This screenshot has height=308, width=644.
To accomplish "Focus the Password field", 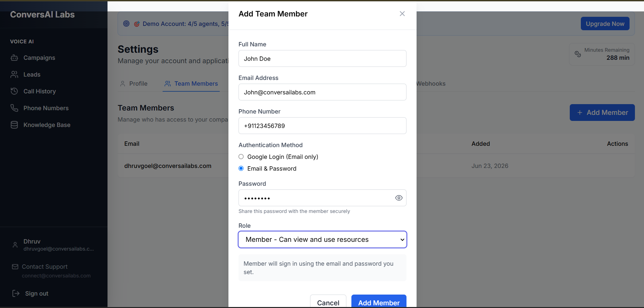I will tap(323, 198).
